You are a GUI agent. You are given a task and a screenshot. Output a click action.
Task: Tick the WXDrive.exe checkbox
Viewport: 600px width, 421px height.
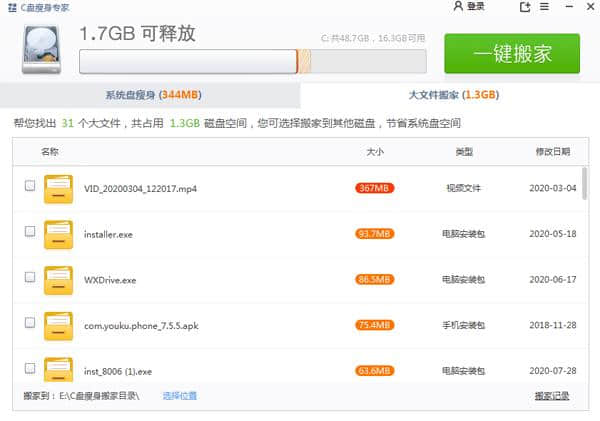pos(30,277)
